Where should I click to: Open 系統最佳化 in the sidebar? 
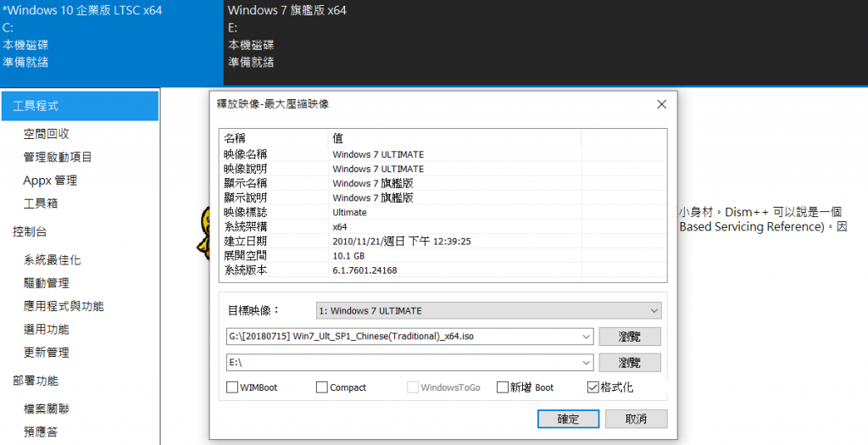click(52, 260)
